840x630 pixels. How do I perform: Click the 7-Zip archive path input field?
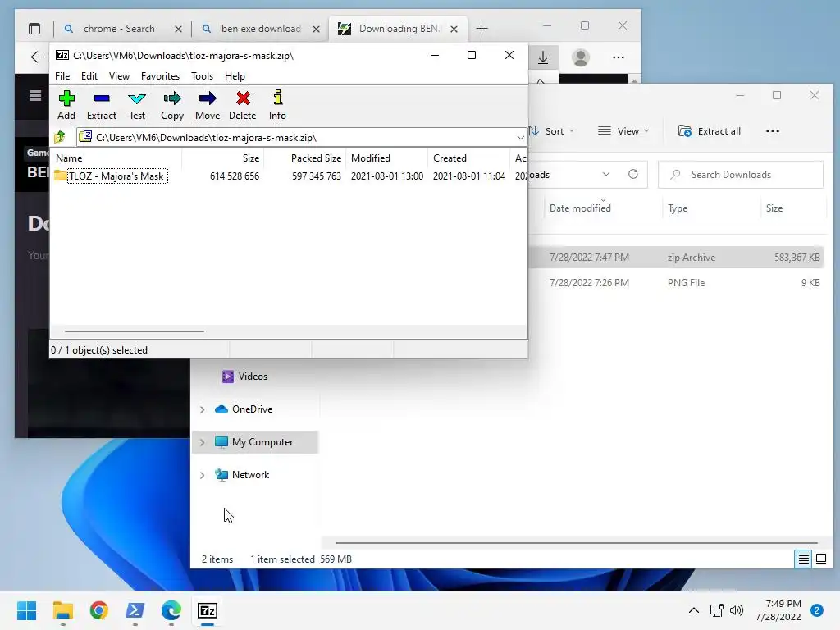point(294,138)
